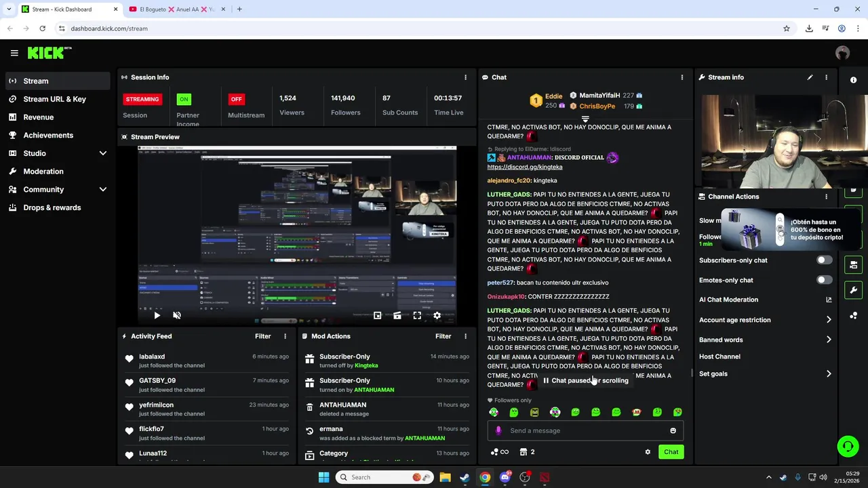This screenshot has width=868, height=488.
Task: Expand Banned words settings
Action: (829, 340)
